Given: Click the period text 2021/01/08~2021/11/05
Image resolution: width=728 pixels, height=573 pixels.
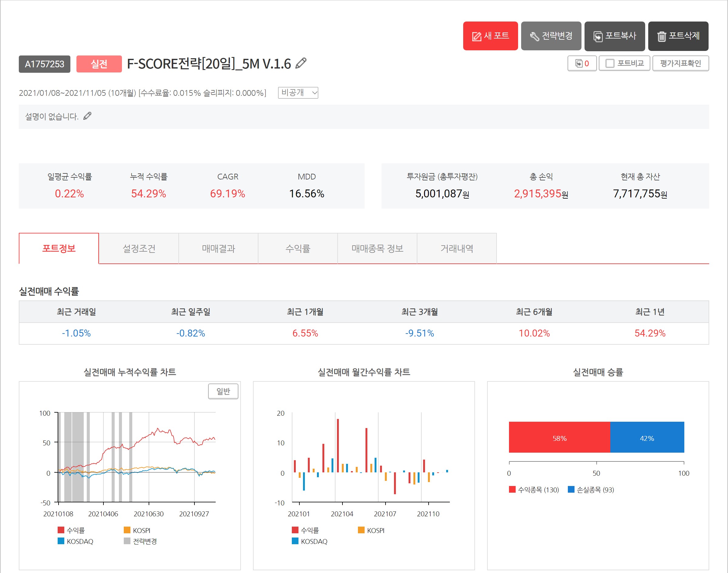Looking at the screenshot, I should pos(62,93).
